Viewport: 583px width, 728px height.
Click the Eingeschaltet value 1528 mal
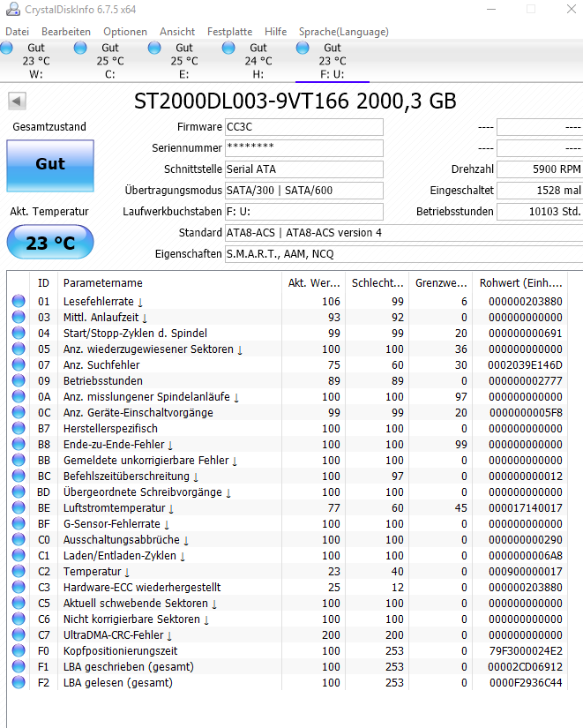(540, 191)
